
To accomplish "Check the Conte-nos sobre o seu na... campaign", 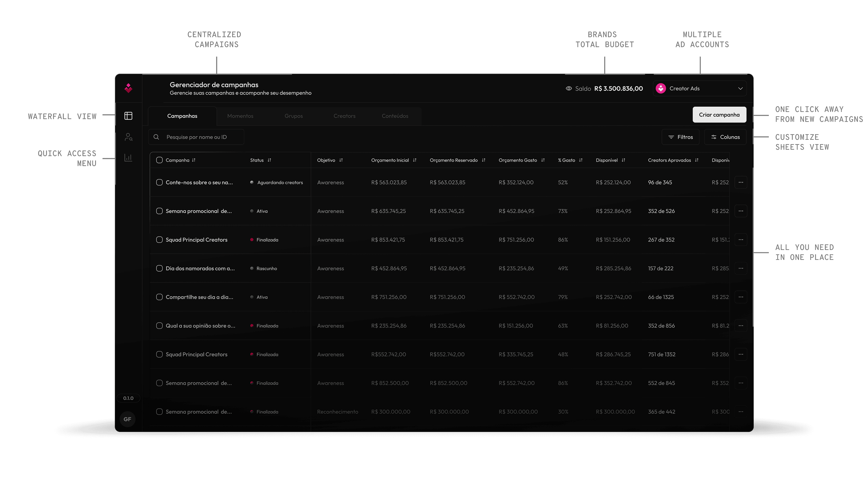I will tap(159, 182).
